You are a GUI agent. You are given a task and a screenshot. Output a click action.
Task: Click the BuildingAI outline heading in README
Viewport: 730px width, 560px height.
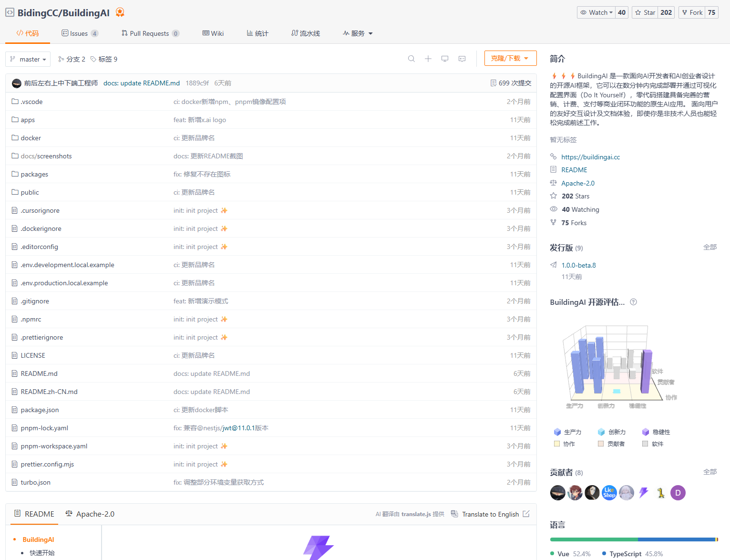[38, 539]
